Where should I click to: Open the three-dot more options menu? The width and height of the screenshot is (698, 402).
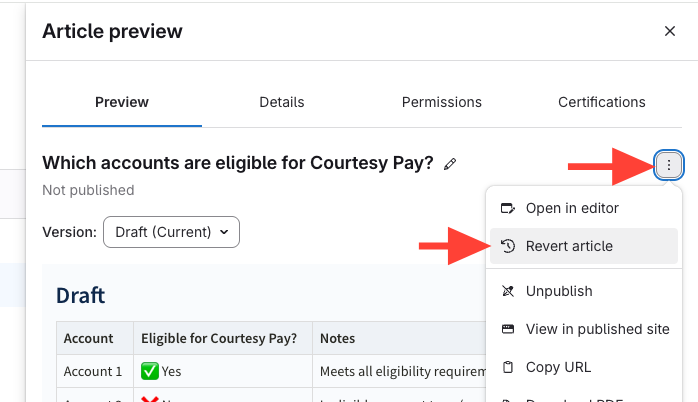pos(669,165)
